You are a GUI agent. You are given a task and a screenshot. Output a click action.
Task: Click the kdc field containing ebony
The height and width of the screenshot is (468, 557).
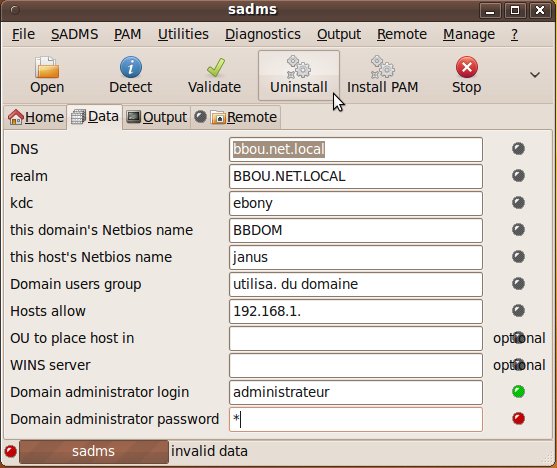[x=356, y=203]
